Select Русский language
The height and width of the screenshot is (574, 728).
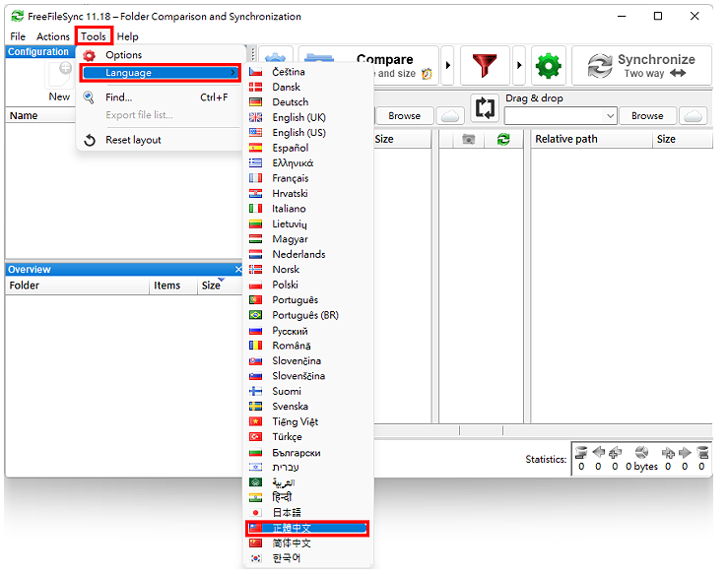[308, 331]
